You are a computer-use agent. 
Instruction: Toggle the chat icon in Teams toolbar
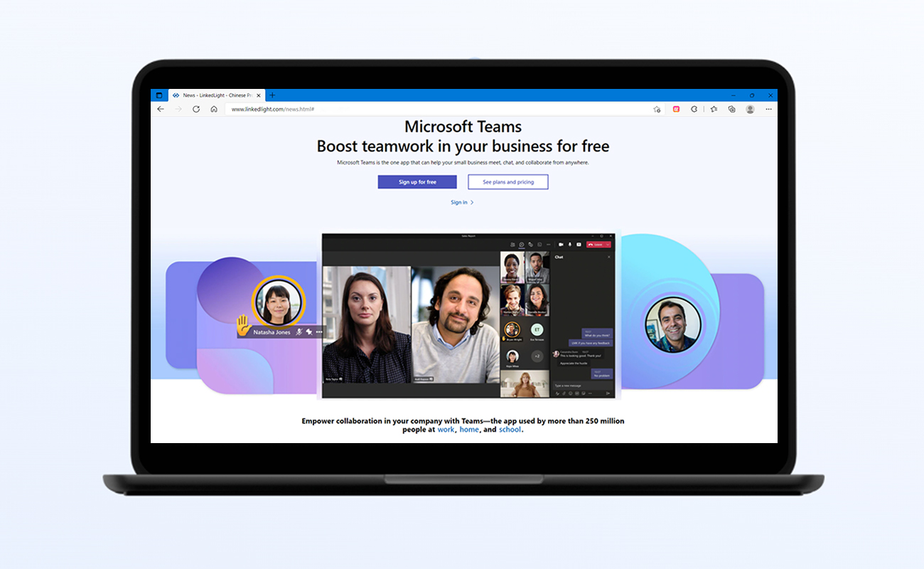tap(522, 245)
